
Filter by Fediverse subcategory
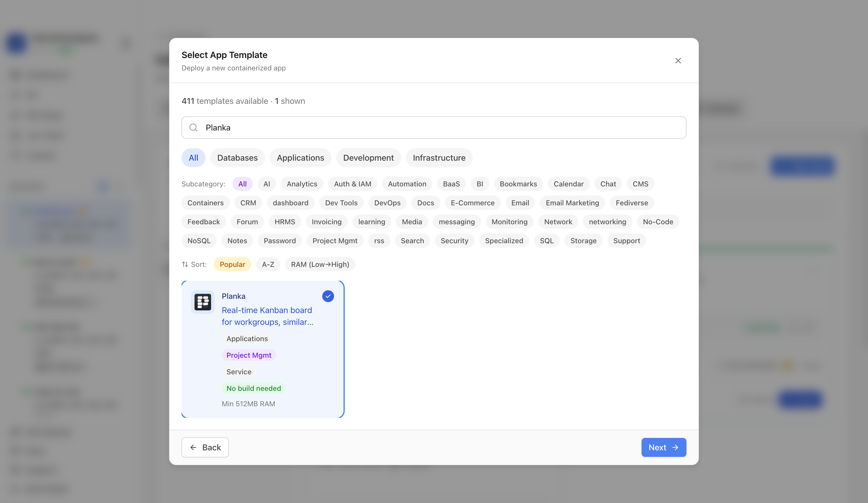pos(632,203)
